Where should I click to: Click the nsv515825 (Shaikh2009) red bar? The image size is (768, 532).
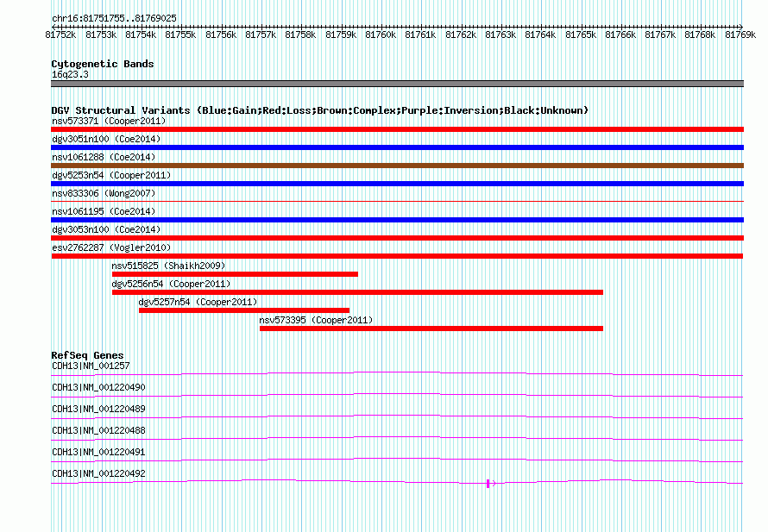235,274
